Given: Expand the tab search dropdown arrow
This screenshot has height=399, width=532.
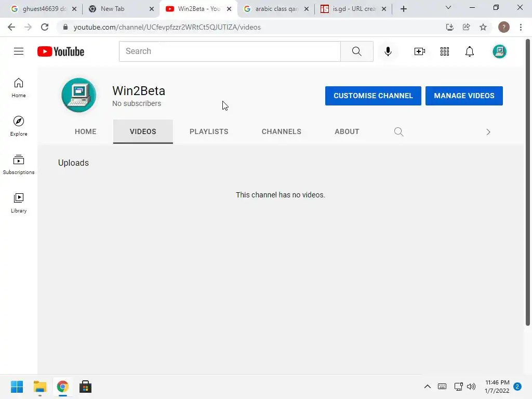Looking at the screenshot, I should (448, 7).
